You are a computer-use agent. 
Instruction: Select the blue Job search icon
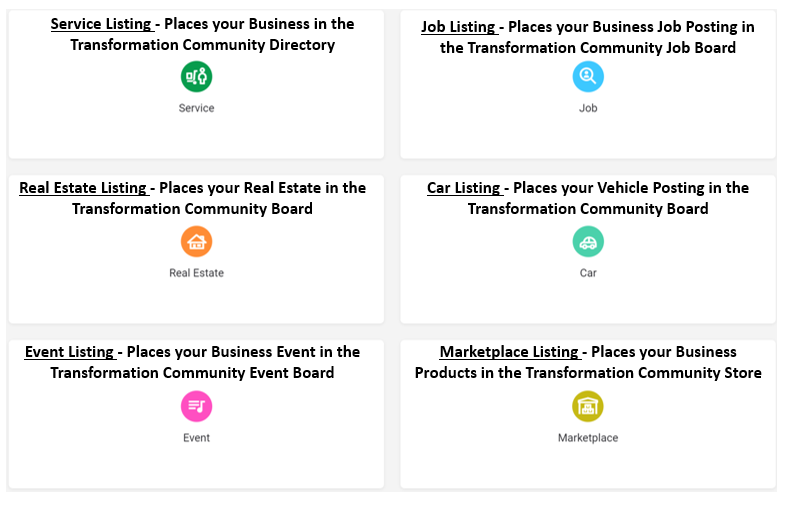click(x=588, y=76)
